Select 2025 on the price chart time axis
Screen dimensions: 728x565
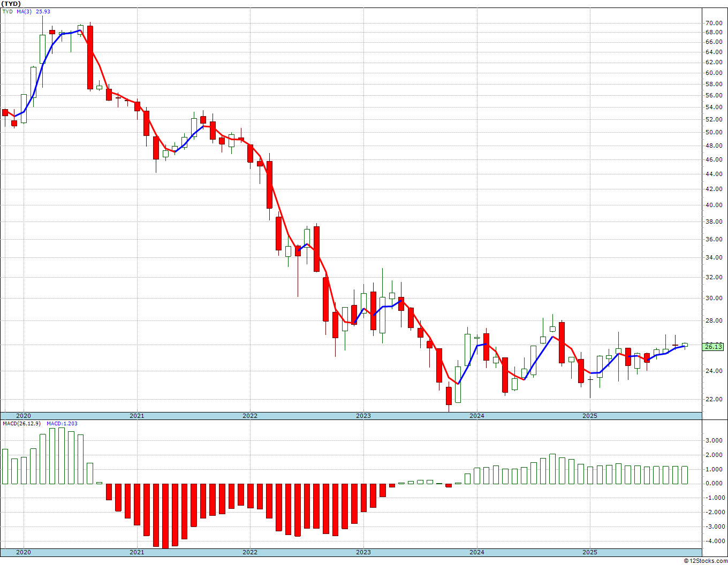pos(590,416)
